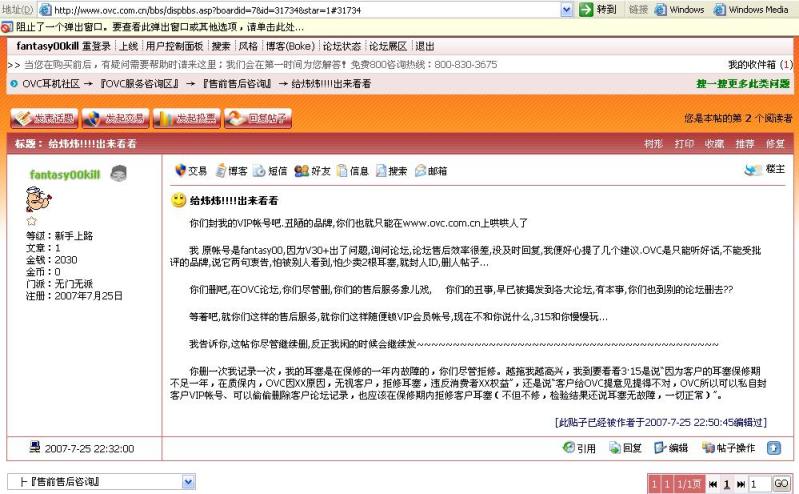Click 修复 in the title bar

pyautogui.click(x=775, y=144)
